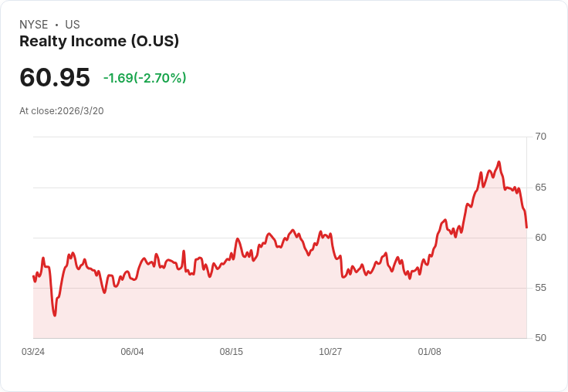Viewport: 568px width, 392px height.
Task: Click the 06/04 date axis label
Action: [132, 352]
